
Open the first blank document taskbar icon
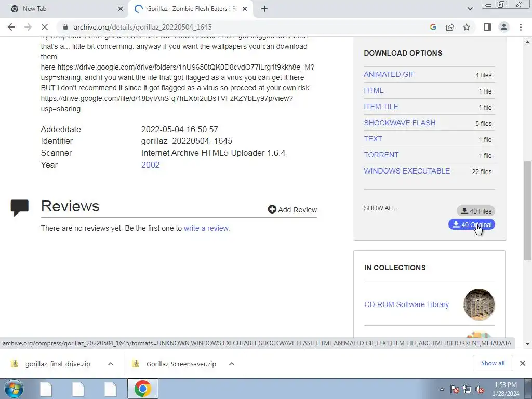coord(46,389)
